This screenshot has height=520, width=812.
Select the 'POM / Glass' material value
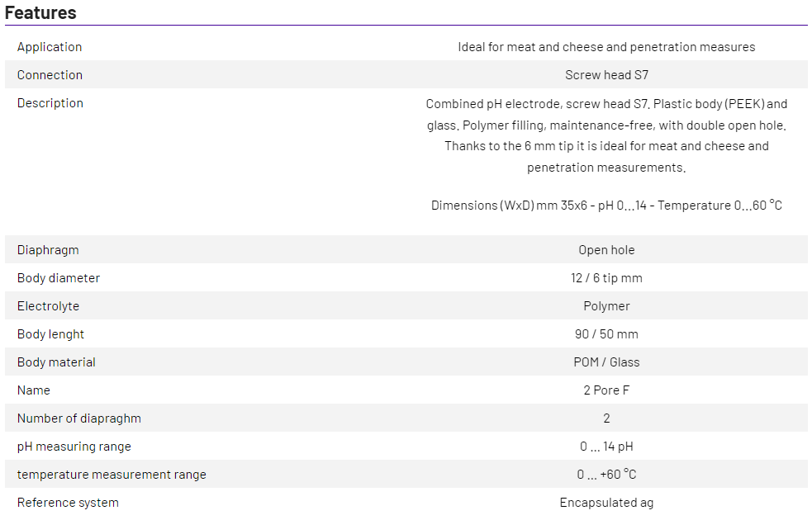coord(606,362)
